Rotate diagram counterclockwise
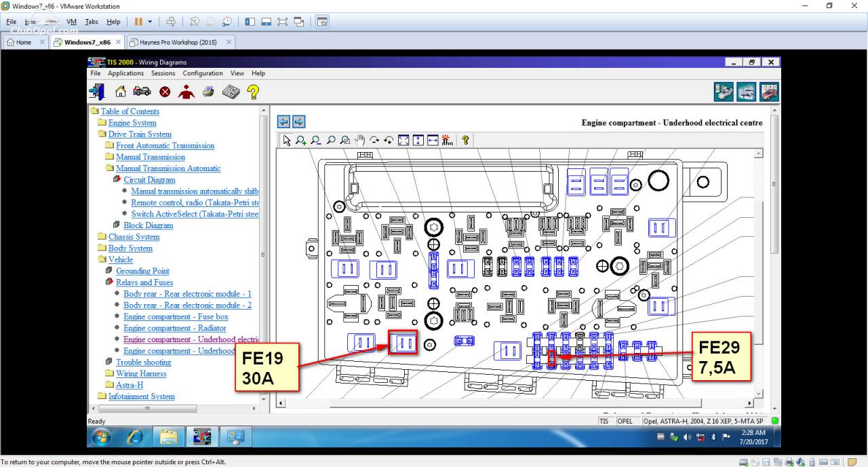 pos(389,141)
